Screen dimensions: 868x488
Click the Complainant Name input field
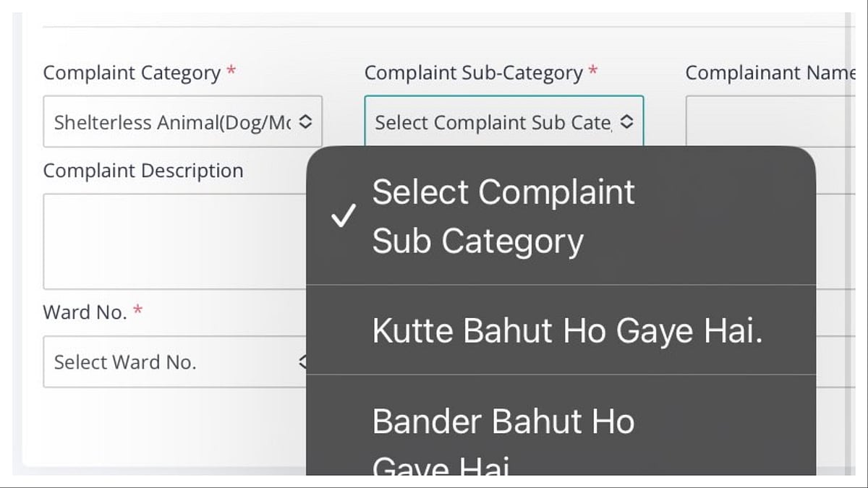coord(781,121)
